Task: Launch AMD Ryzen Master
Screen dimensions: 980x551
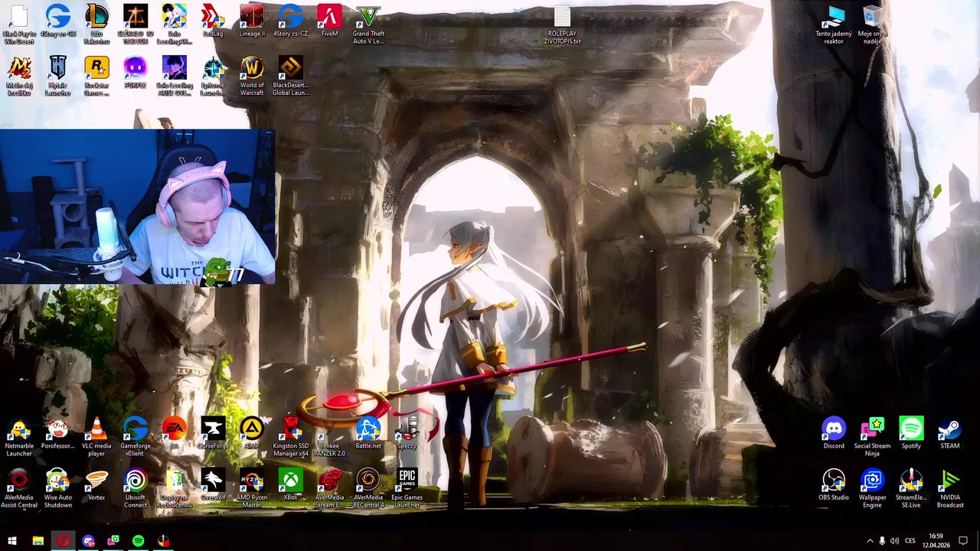Action: click(x=252, y=489)
